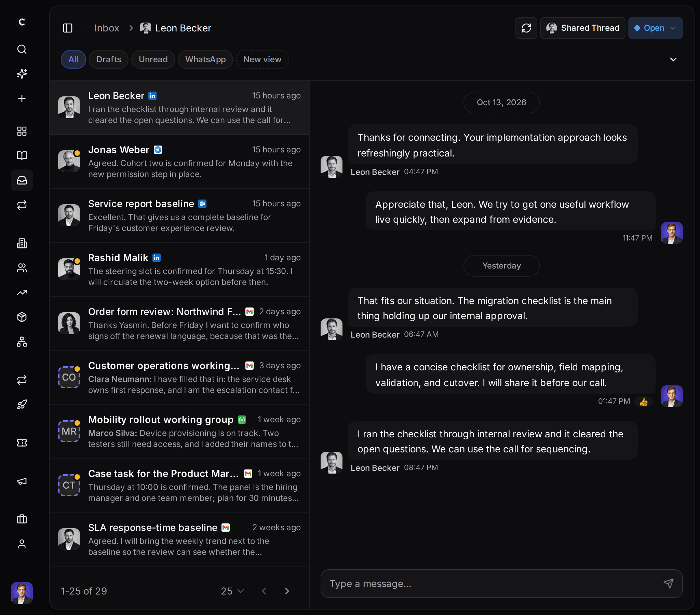Open the Mobility rollout working group thread
The width and height of the screenshot is (700, 615).
179,432
